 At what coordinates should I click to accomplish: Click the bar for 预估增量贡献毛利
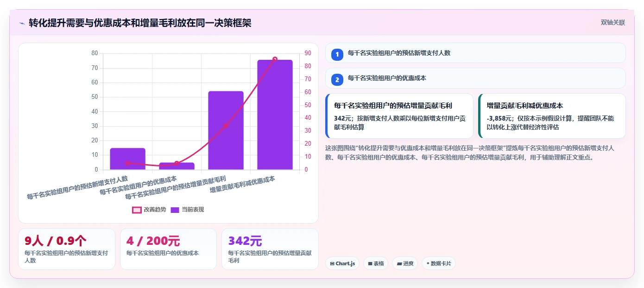[226, 130]
